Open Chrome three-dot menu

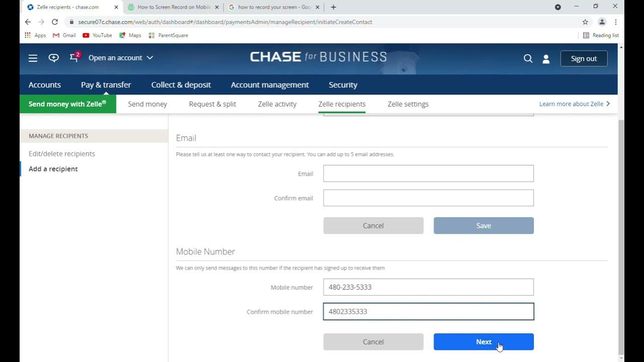coord(616,22)
